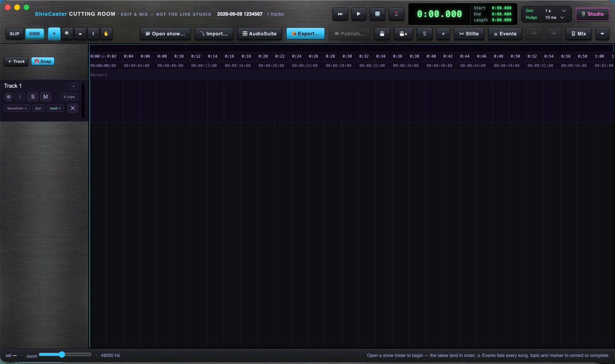The width and height of the screenshot is (615, 364).
Task: Enable SLIP edit mode
Action: (14, 34)
